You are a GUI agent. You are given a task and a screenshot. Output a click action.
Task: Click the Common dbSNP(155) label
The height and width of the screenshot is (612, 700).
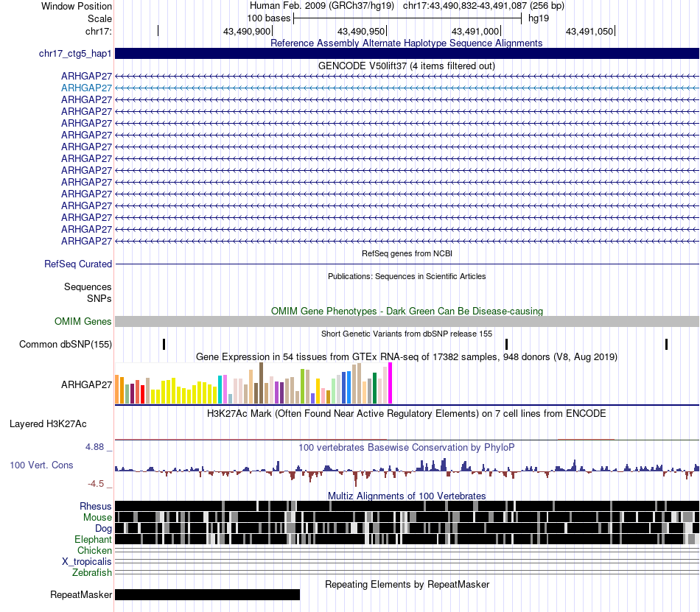66,345
